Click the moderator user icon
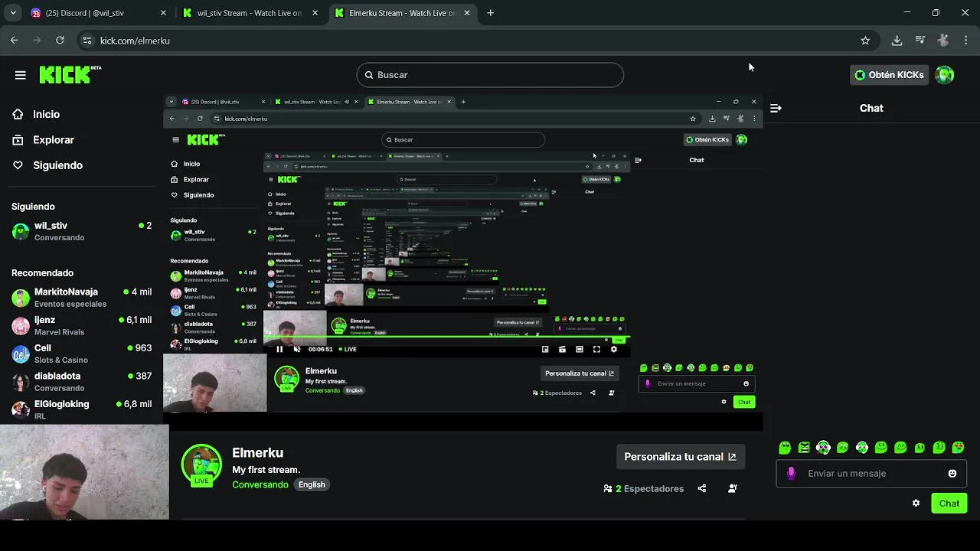 (733, 488)
